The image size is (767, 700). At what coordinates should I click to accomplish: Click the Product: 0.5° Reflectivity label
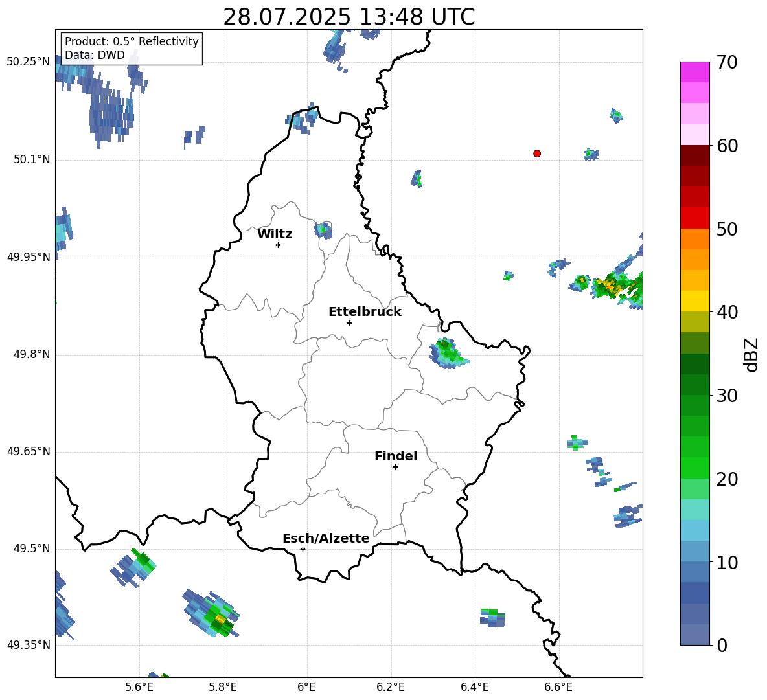click(132, 41)
